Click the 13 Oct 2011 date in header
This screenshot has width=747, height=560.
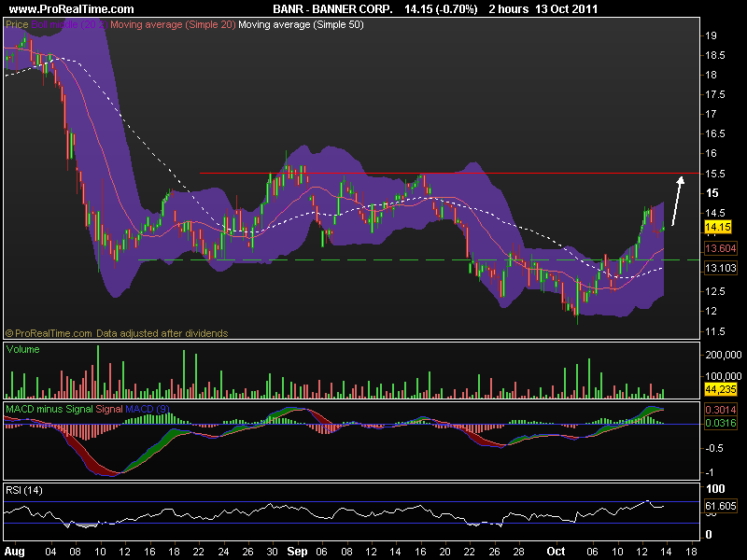tap(567, 9)
